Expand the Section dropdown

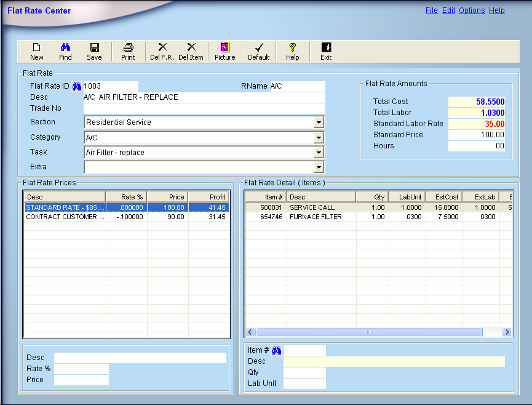tap(319, 122)
